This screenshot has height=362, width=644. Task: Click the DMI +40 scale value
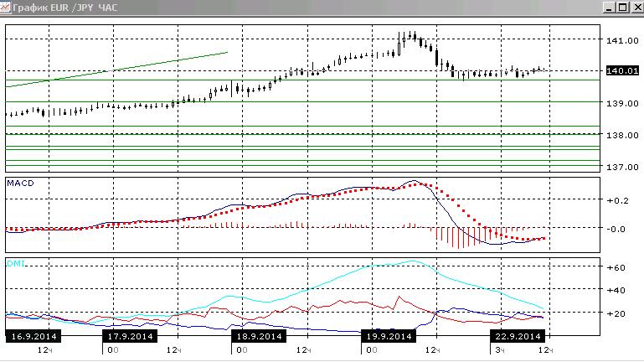coord(616,290)
